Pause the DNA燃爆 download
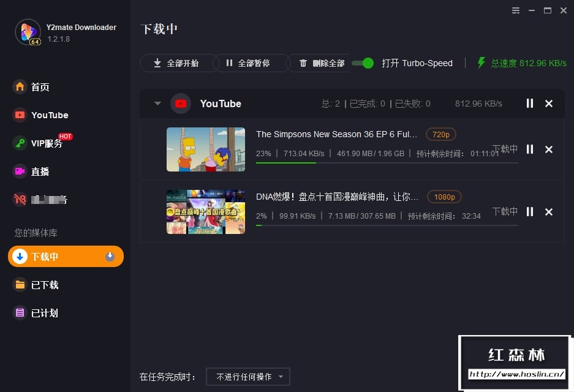 point(529,212)
